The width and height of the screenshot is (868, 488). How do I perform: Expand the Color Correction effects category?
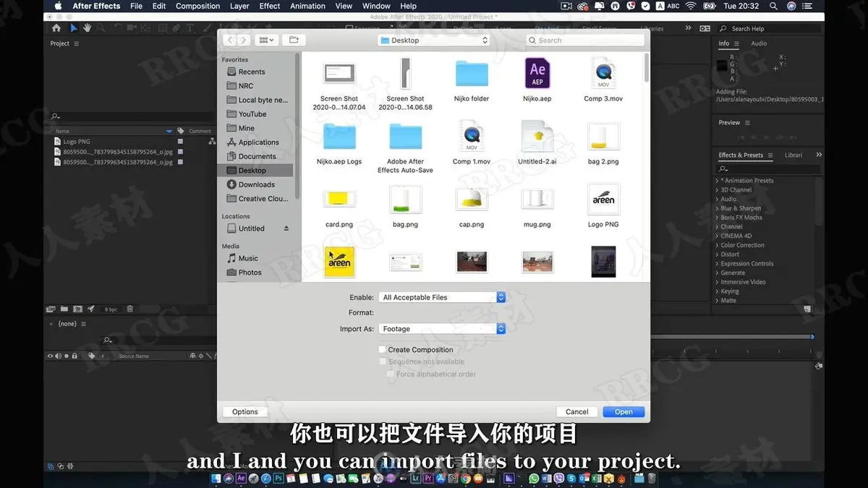(x=718, y=245)
